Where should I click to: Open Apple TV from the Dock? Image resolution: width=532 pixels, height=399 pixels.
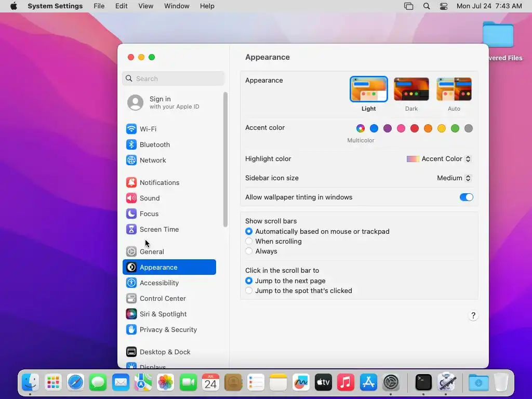coord(323,383)
